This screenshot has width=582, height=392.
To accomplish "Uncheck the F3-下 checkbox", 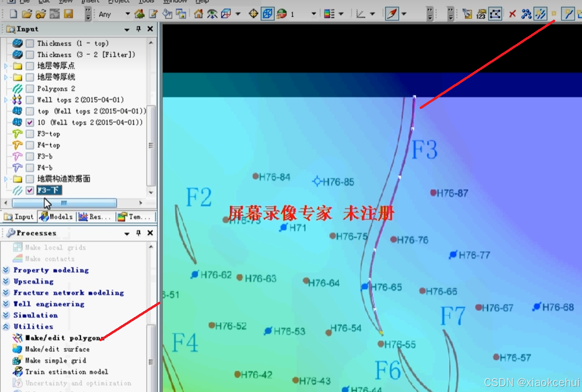I will [30, 190].
